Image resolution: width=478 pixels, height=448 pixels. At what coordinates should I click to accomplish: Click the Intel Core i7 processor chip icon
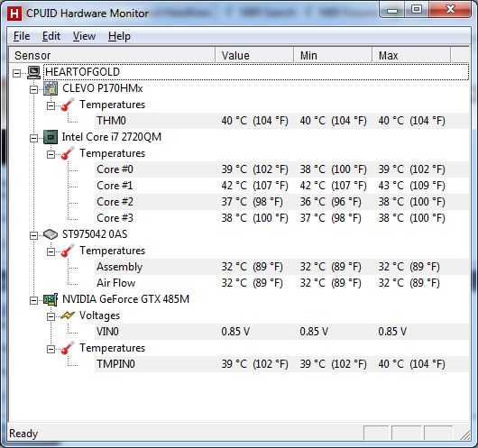pyautogui.click(x=51, y=137)
